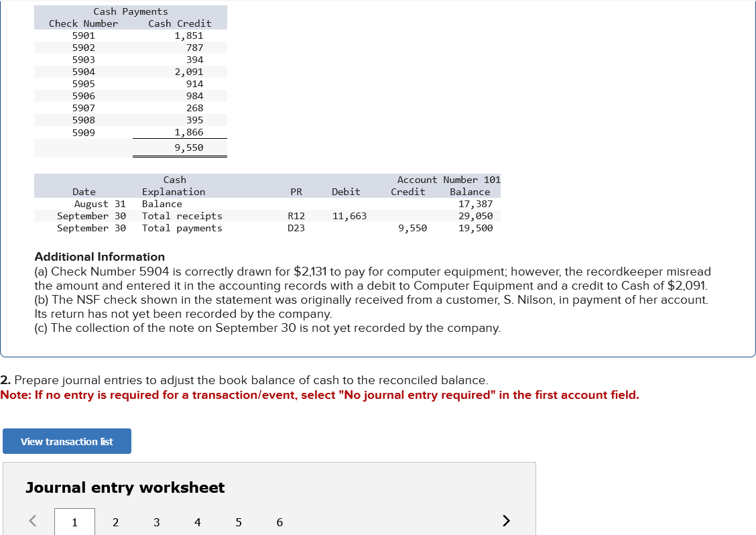
Task: Switch to journal entry tab 4
Action: point(198,522)
